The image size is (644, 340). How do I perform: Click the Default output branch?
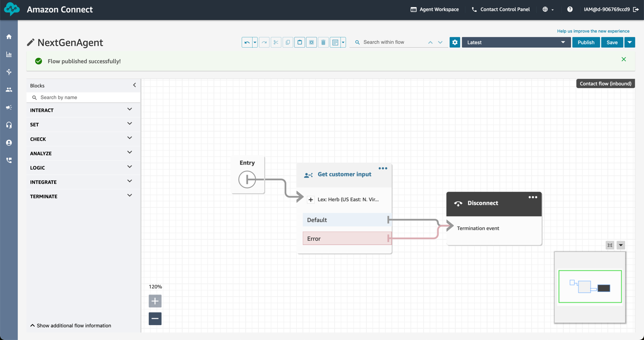click(x=346, y=220)
